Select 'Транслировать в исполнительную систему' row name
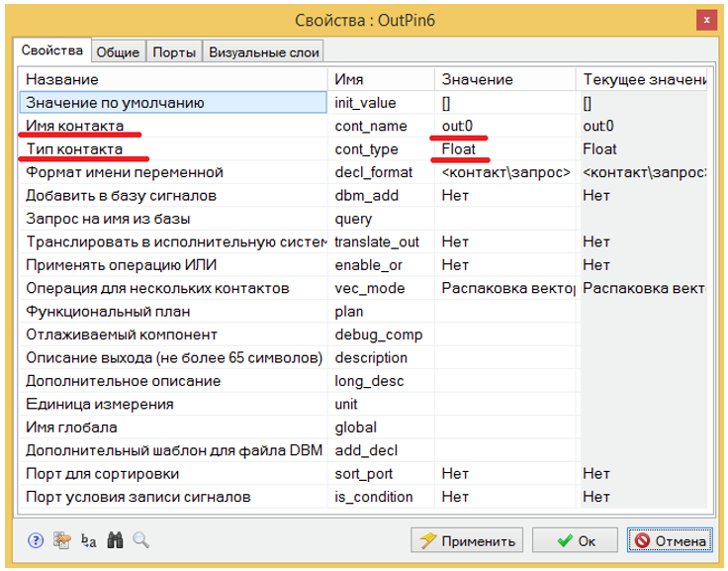Screen dimensions: 728x571 pyautogui.click(x=173, y=242)
